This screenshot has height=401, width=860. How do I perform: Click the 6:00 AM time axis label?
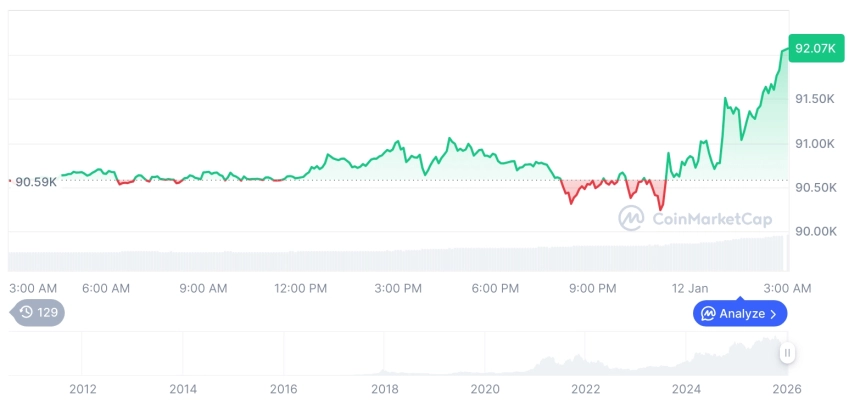[x=106, y=288]
